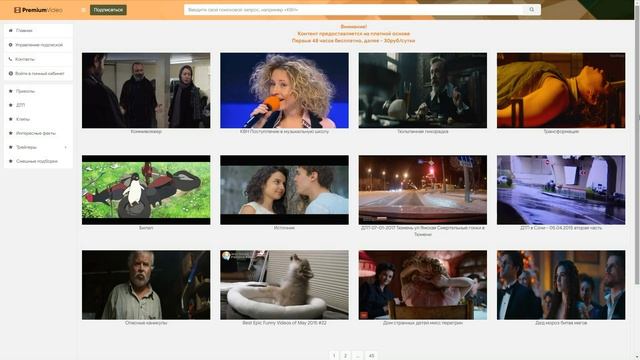The width and height of the screenshot is (640, 360).
Task: Select the Клипы category star icon
Action: pyautogui.click(x=11, y=119)
